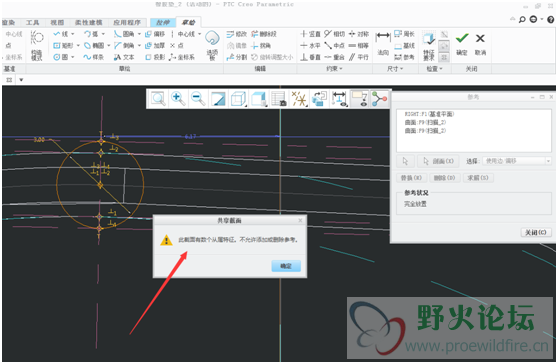Select the 矩形 (Rectangle) sketch tool

pos(63,46)
